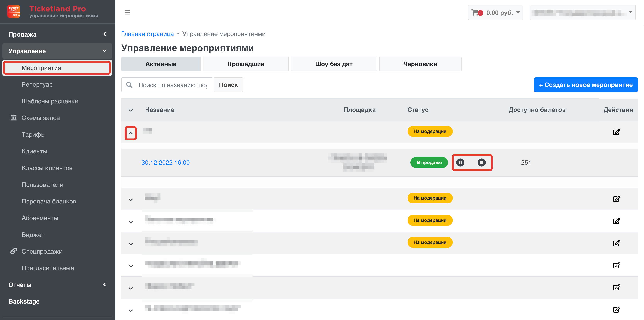Switch to the Черновики tab
Viewport: 644px width, 320px height.
[x=420, y=64]
